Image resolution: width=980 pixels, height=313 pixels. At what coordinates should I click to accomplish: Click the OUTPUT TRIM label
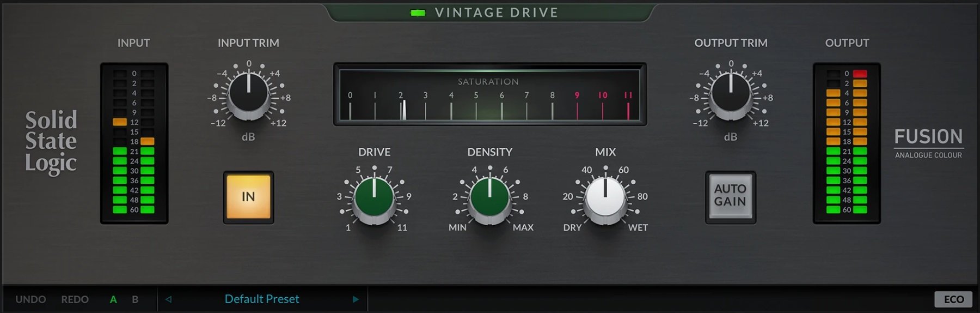(x=731, y=43)
